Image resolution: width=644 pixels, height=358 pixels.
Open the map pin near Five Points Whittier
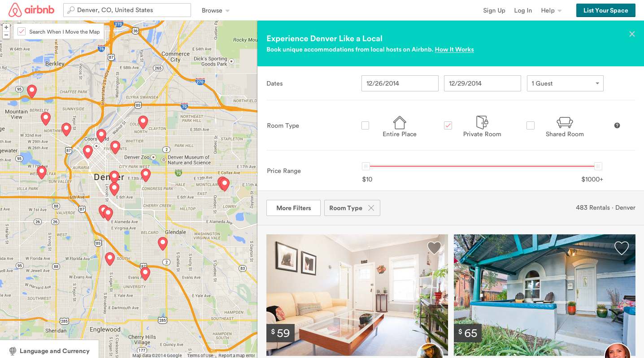pos(115,147)
